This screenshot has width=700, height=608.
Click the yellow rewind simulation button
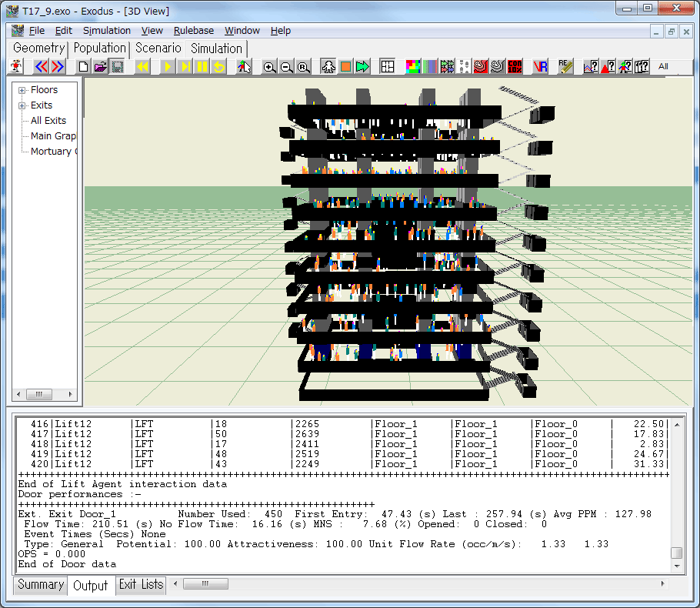click(142, 67)
